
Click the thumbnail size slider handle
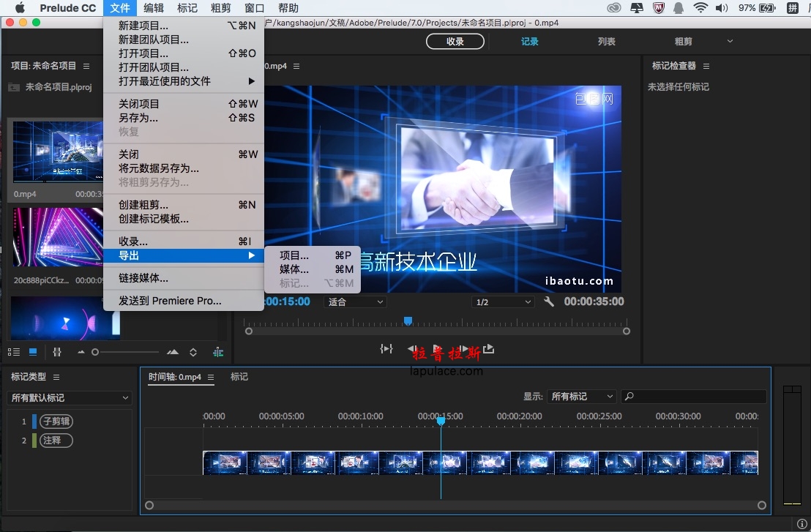(94, 352)
